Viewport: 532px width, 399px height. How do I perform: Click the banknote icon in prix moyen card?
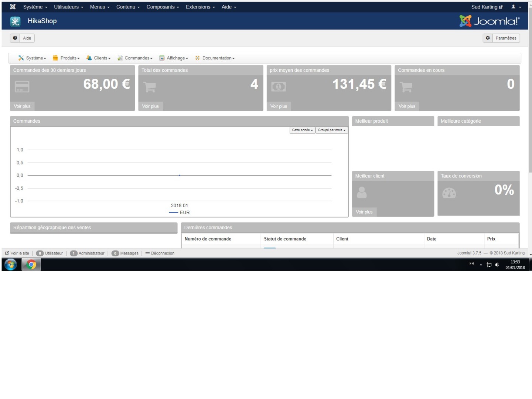click(x=279, y=87)
